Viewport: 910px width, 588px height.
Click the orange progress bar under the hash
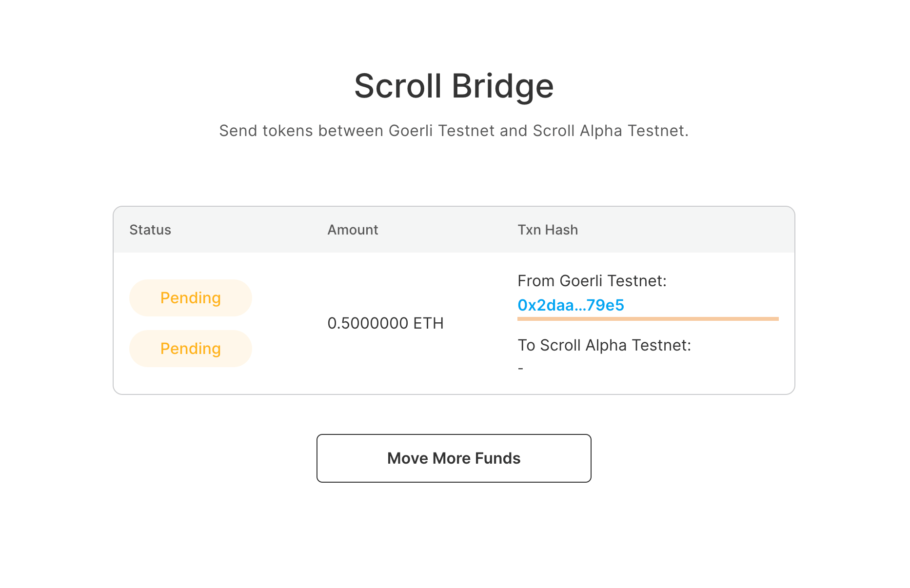pyautogui.click(x=648, y=319)
